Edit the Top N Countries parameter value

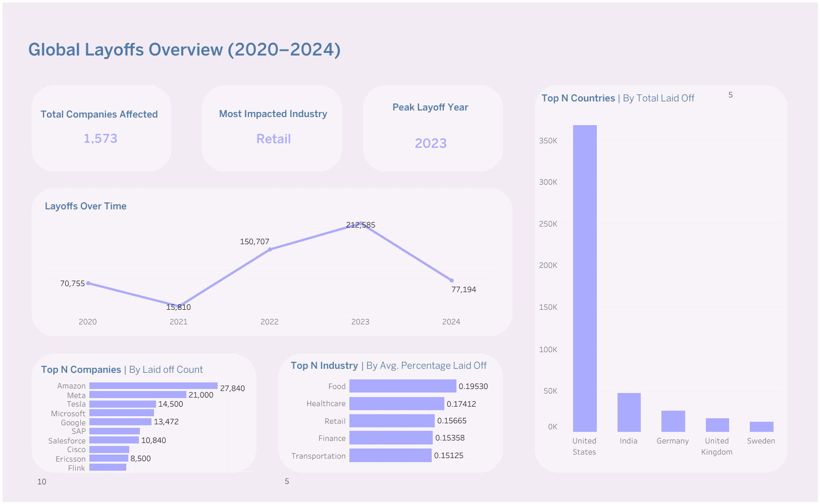click(x=730, y=95)
